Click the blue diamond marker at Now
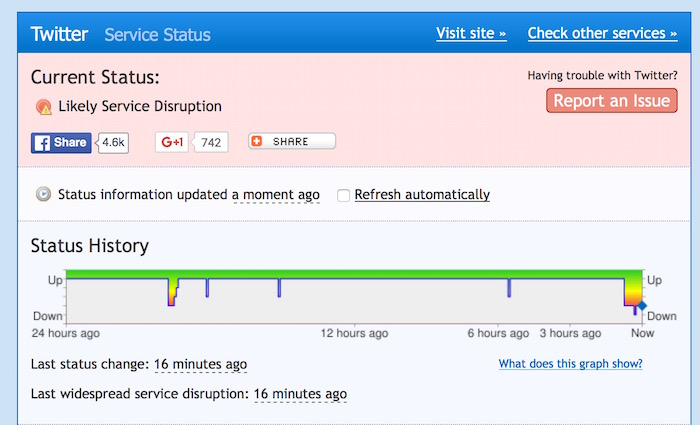 pos(642,306)
